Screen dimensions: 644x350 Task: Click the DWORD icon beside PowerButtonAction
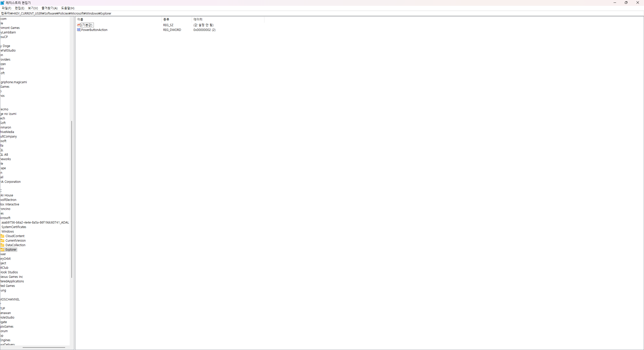click(x=78, y=30)
